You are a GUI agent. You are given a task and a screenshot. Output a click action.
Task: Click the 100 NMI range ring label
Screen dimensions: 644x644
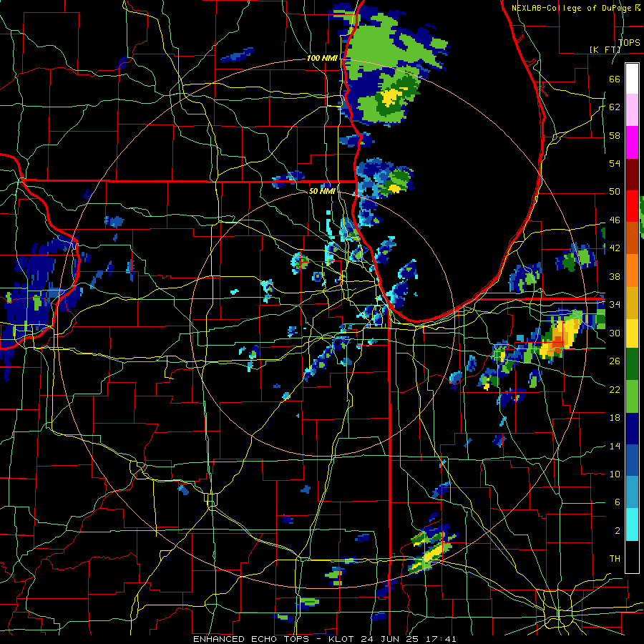click(322, 59)
